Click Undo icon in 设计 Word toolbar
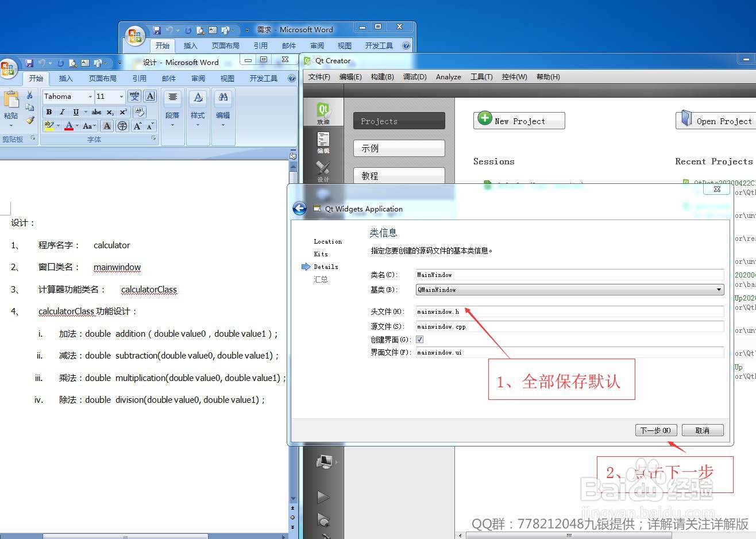Viewport: 756px width, 539px height. (x=42, y=63)
